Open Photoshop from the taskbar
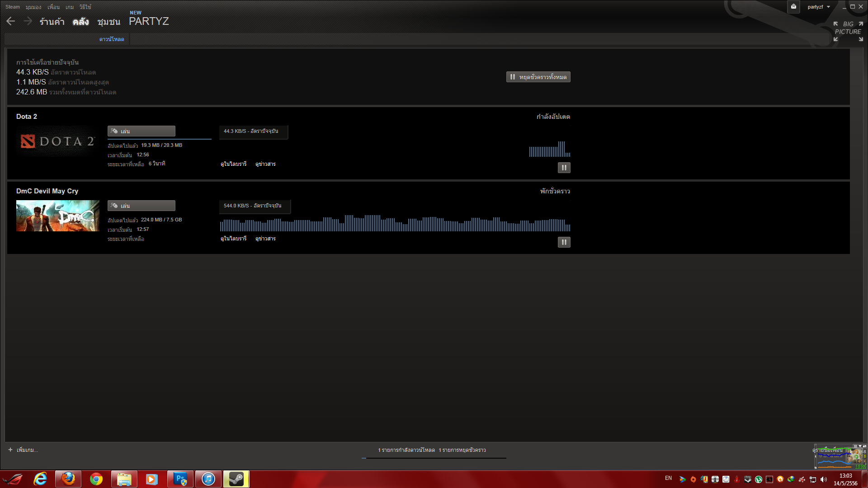Viewport: 868px width, 488px height. (x=180, y=479)
